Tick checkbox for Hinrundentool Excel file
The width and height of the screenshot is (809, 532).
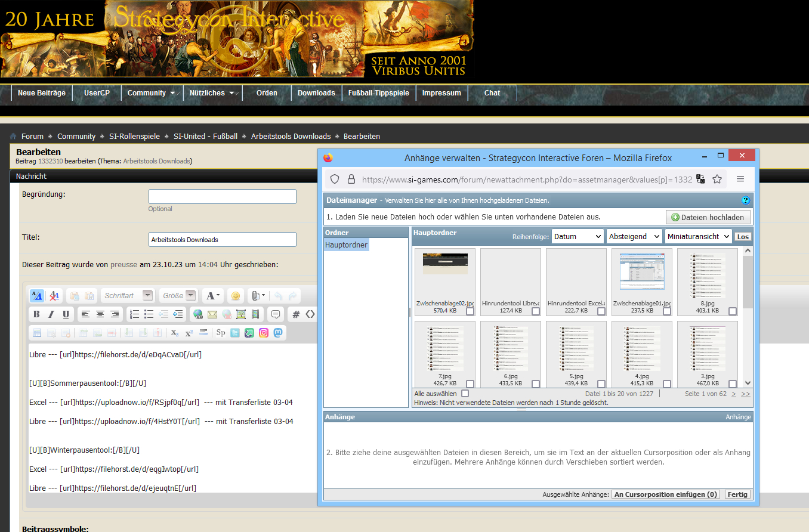pyautogui.click(x=601, y=311)
